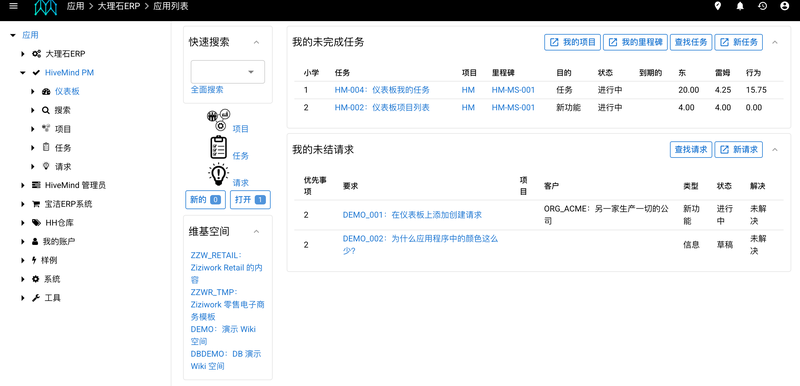
Task: Click the 系统 gear icon
Action: point(36,279)
